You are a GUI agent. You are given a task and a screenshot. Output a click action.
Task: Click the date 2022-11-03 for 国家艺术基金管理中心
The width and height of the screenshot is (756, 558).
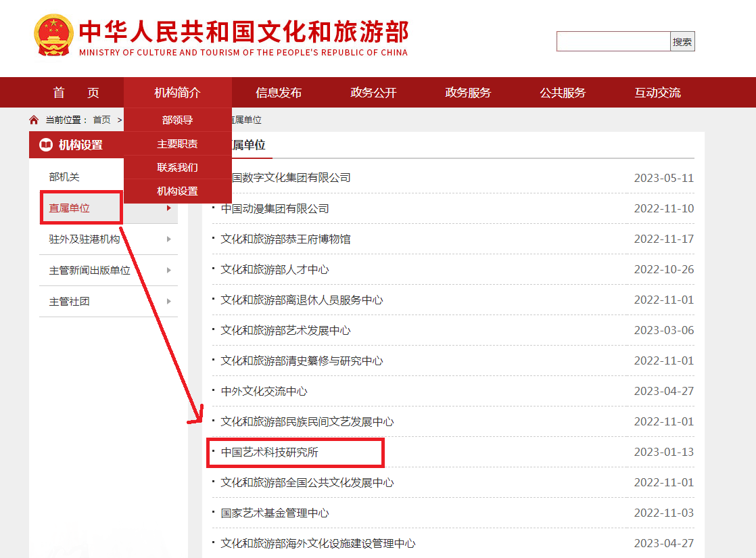[x=664, y=513]
